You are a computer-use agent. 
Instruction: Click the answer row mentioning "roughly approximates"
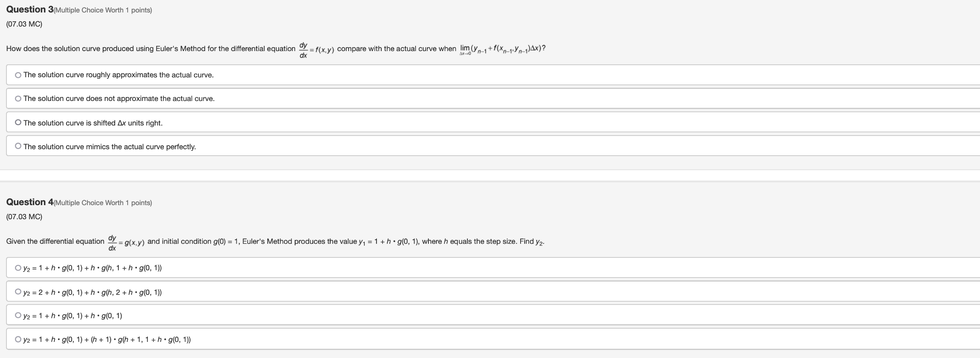pyautogui.click(x=118, y=75)
